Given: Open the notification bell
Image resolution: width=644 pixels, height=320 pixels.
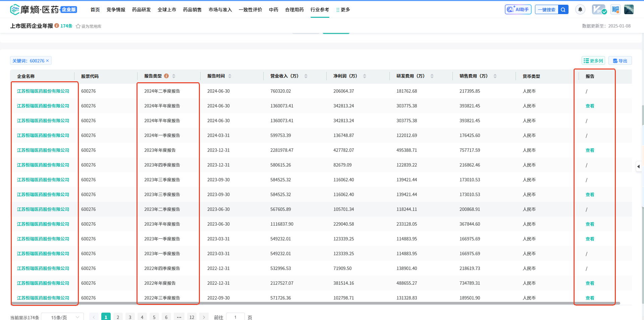Looking at the screenshot, I should click(580, 10).
